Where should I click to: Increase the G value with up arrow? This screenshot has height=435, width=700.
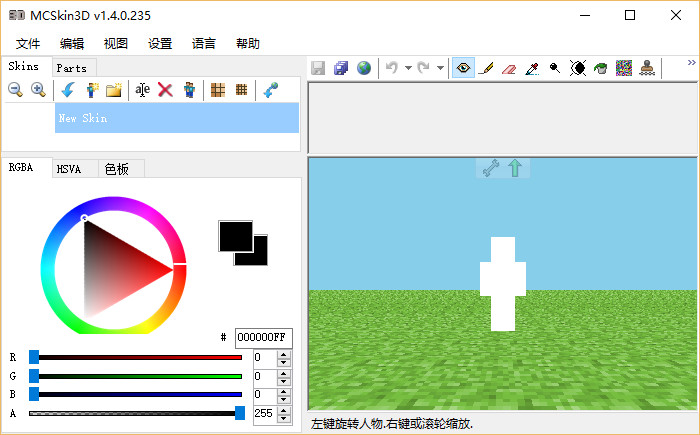(x=283, y=372)
